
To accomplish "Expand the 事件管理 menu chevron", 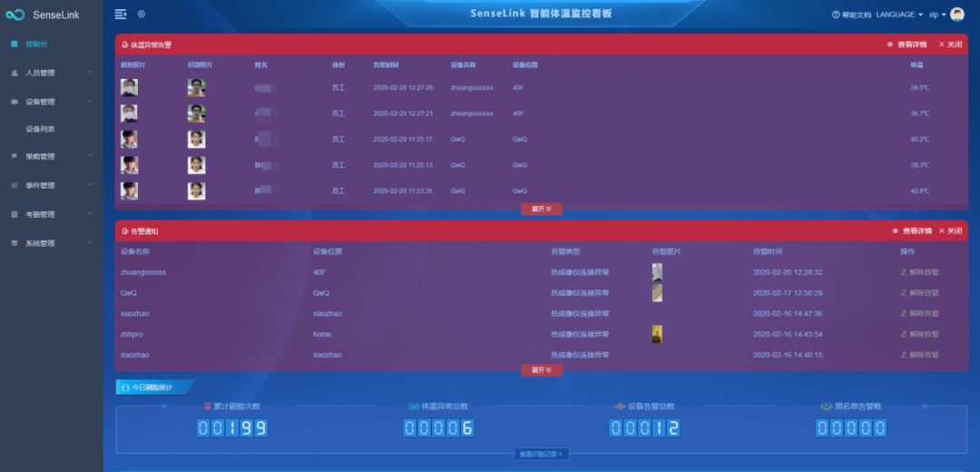I will pyautogui.click(x=90, y=186).
